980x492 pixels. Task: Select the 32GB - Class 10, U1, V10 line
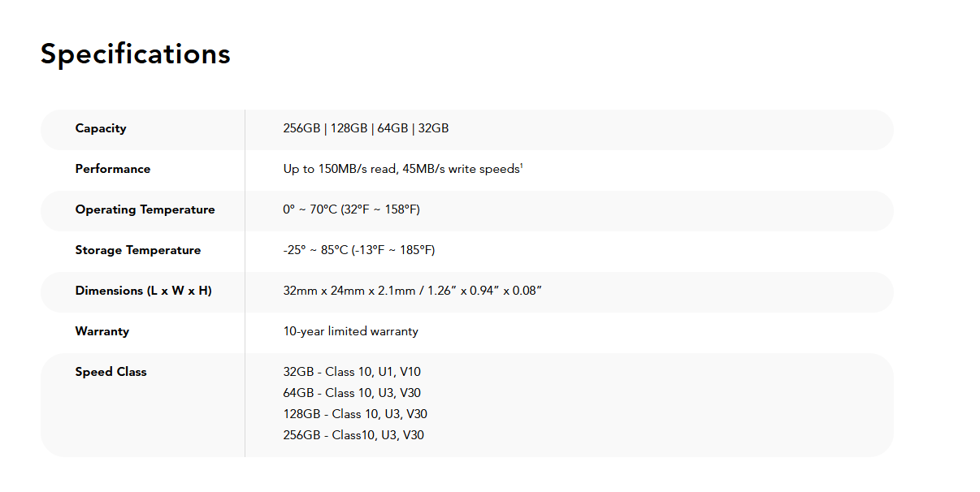(352, 372)
